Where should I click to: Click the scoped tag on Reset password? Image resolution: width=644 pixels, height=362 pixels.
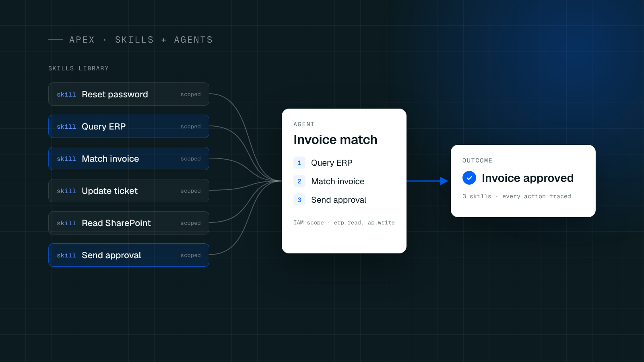191,95
